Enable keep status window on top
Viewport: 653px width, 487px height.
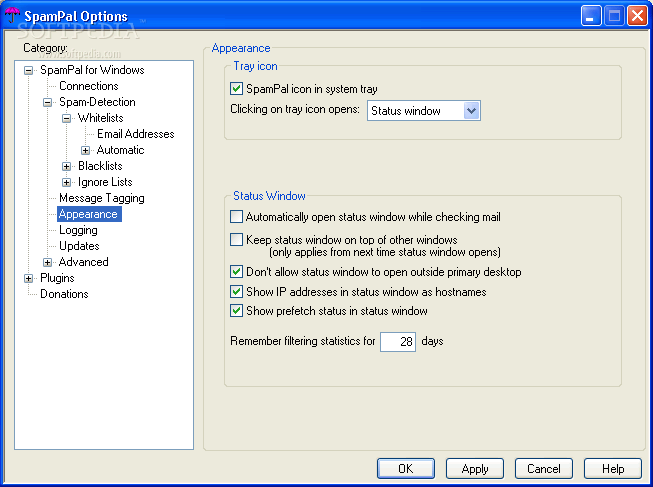pos(236,240)
